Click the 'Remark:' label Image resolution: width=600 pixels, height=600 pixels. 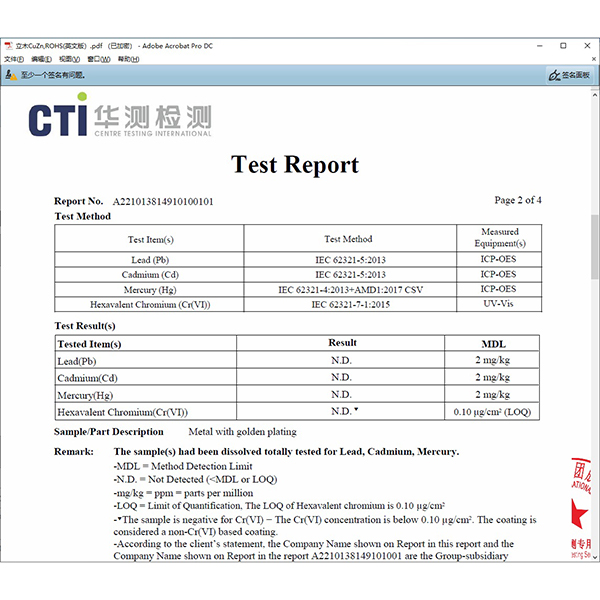(x=74, y=452)
